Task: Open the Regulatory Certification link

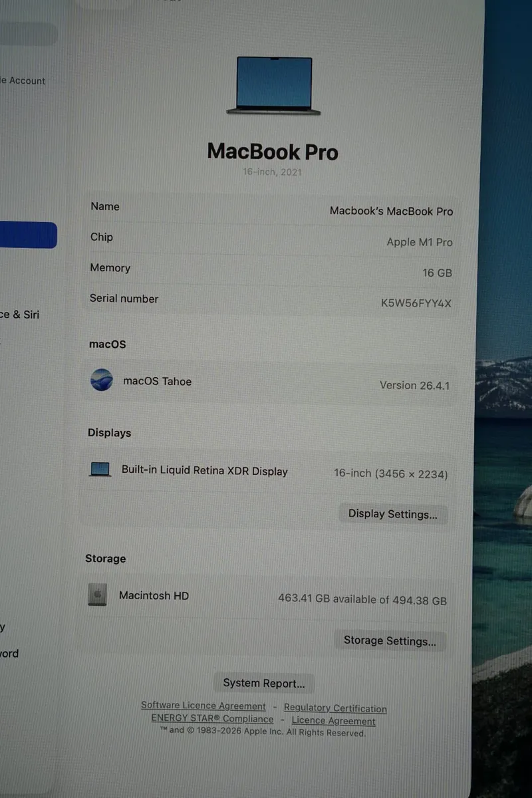Action: (x=335, y=708)
